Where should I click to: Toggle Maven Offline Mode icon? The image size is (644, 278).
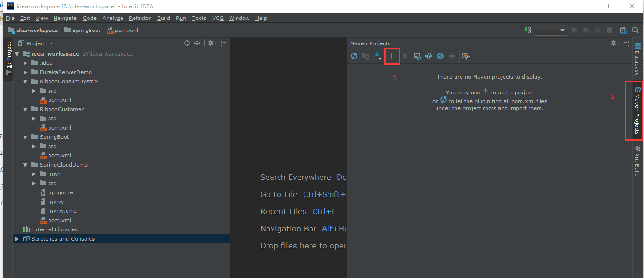(x=429, y=56)
